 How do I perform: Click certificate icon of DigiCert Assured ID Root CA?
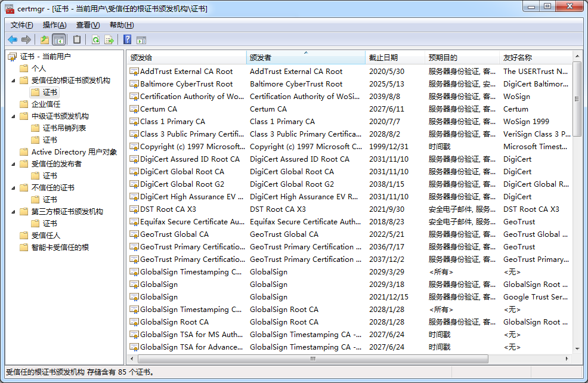pyautogui.click(x=134, y=159)
